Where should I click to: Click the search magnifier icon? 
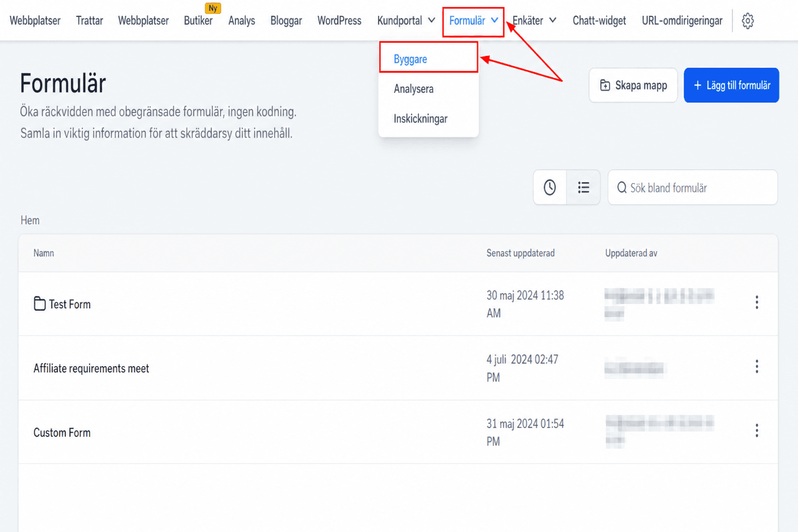tap(622, 188)
